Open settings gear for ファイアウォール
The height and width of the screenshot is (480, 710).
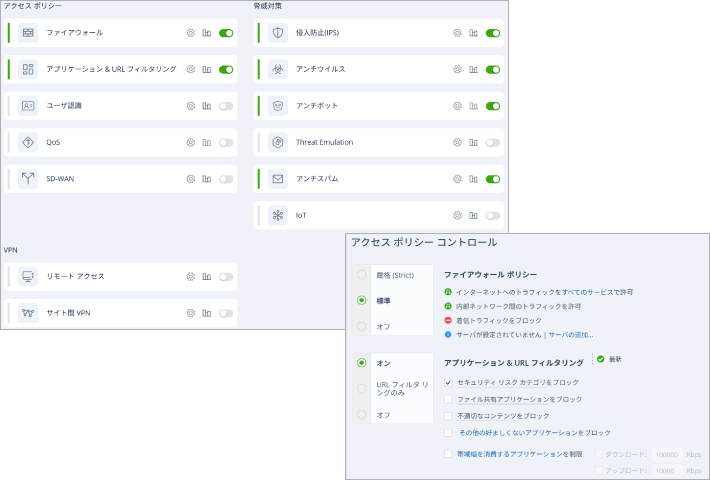[x=191, y=33]
